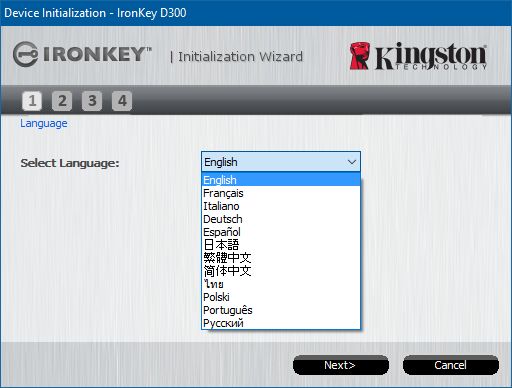Open wizard step 3 icon
Image resolution: width=512 pixels, height=388 pixels.
[92, 101]
